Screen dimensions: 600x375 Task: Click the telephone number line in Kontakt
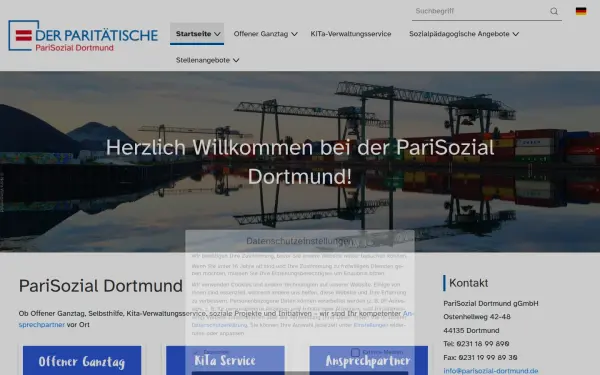[x=476, y=344]
